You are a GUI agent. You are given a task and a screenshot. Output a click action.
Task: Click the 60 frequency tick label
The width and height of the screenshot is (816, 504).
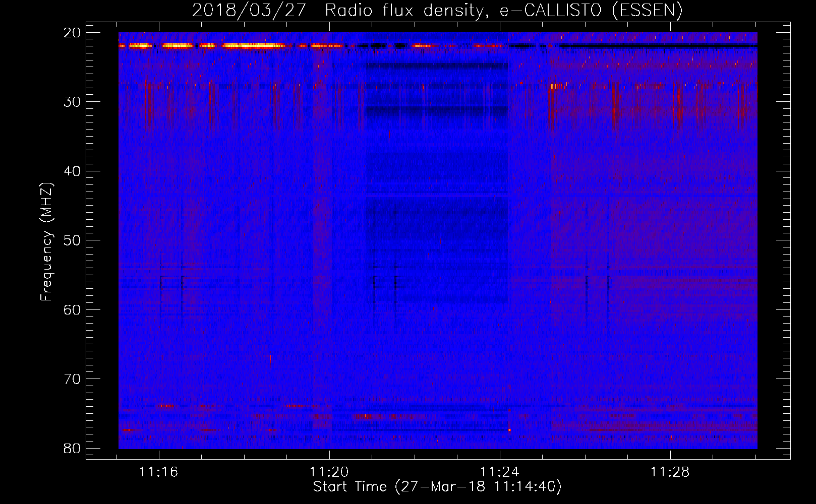[x=73, y=309]
